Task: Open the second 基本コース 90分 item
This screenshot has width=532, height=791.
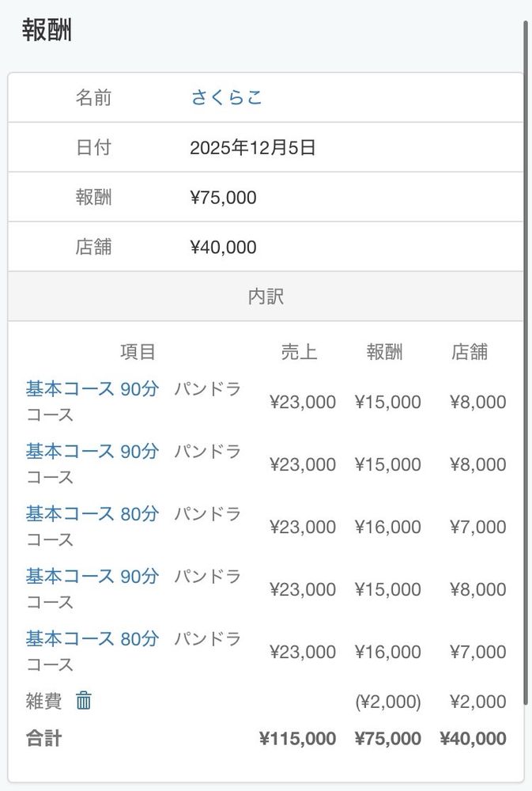Action: point(92,452)
